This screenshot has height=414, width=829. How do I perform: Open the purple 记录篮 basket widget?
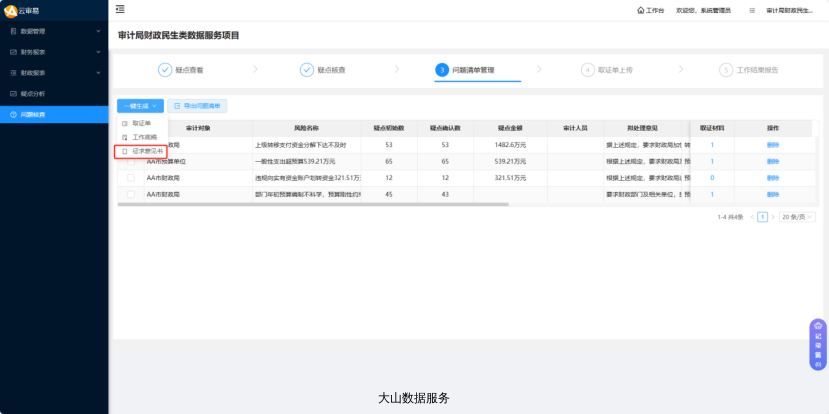pos(817,343)
